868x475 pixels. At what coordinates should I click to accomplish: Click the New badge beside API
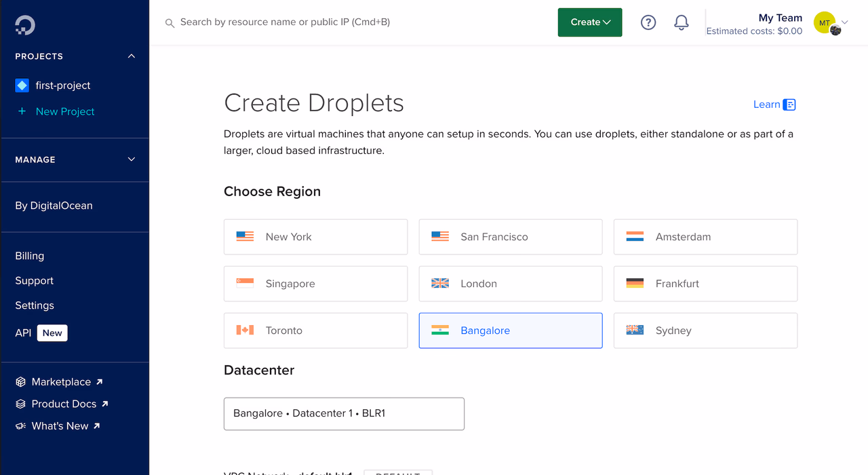point(52,333)
